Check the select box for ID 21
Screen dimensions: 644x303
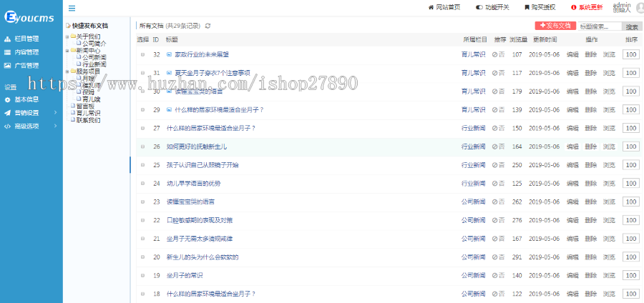[x=143, y=239]
